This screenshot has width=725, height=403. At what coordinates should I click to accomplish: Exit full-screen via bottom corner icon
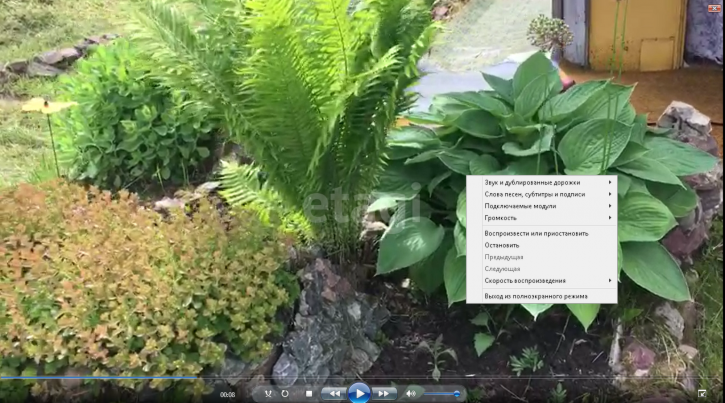point(702,394)
